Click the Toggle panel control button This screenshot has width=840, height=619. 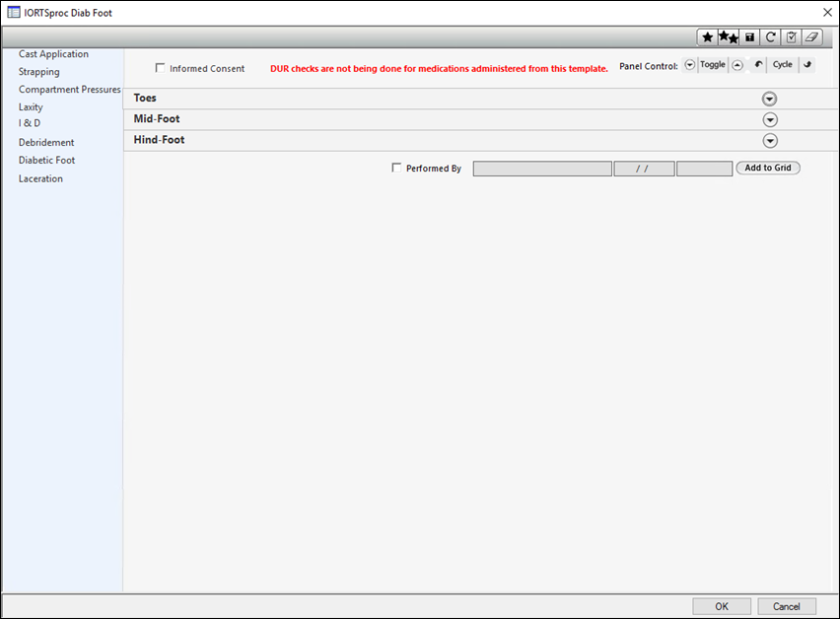pos(713,65)
